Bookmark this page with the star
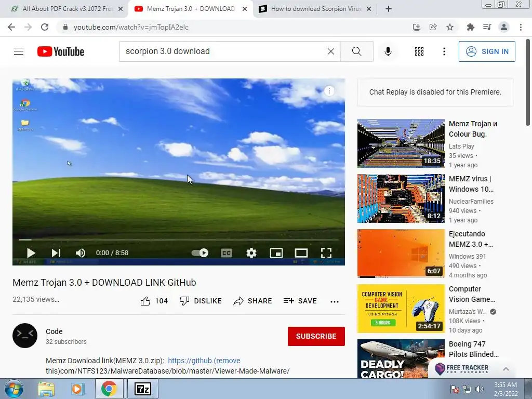 [450, 27]
